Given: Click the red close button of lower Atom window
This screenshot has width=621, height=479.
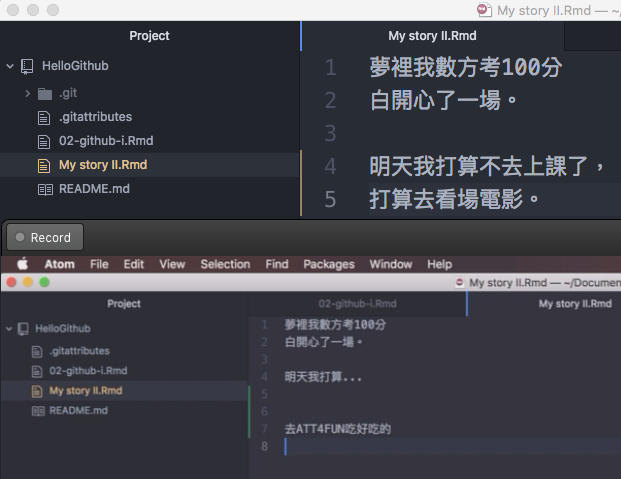Looking at the screenshot, I should (x=11, y=282).
